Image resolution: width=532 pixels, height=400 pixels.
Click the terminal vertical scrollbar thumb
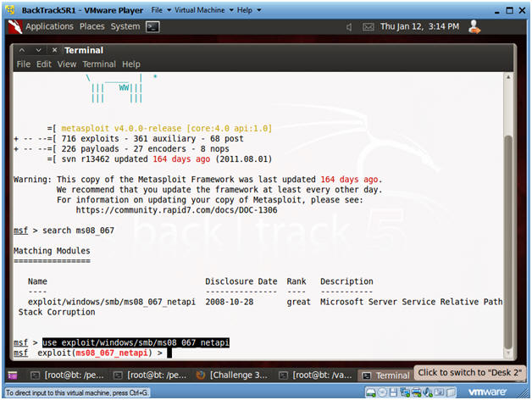pyautogui.click(x=508, y=242)
